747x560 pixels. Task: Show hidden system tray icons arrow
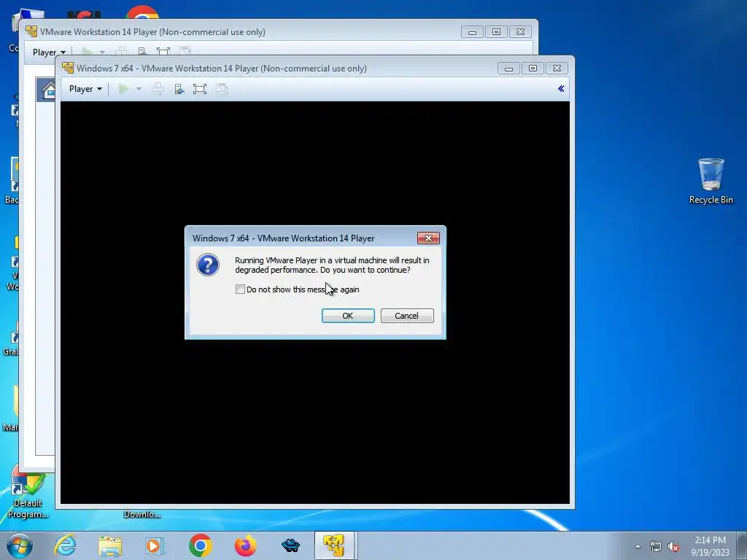point(638,546)
